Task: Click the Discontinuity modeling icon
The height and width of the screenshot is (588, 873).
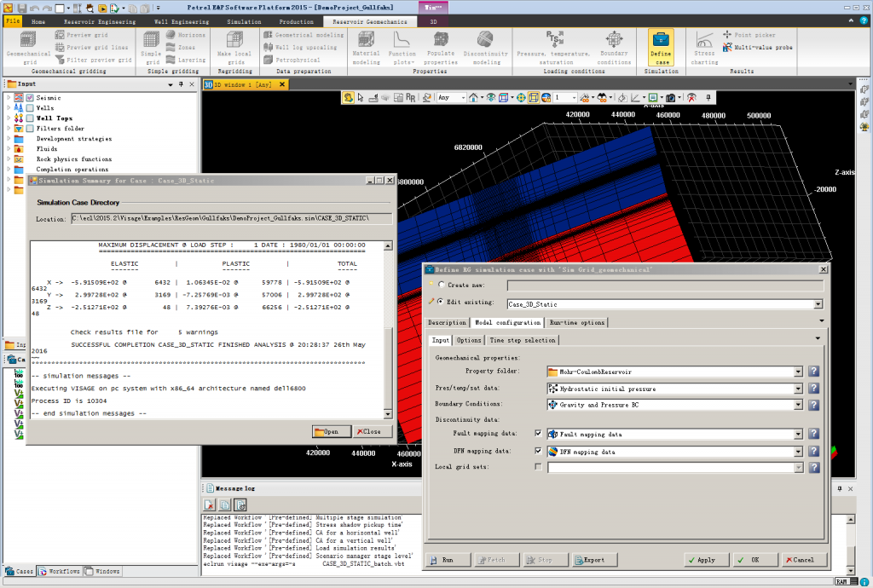Action: (x=485, y=47)
